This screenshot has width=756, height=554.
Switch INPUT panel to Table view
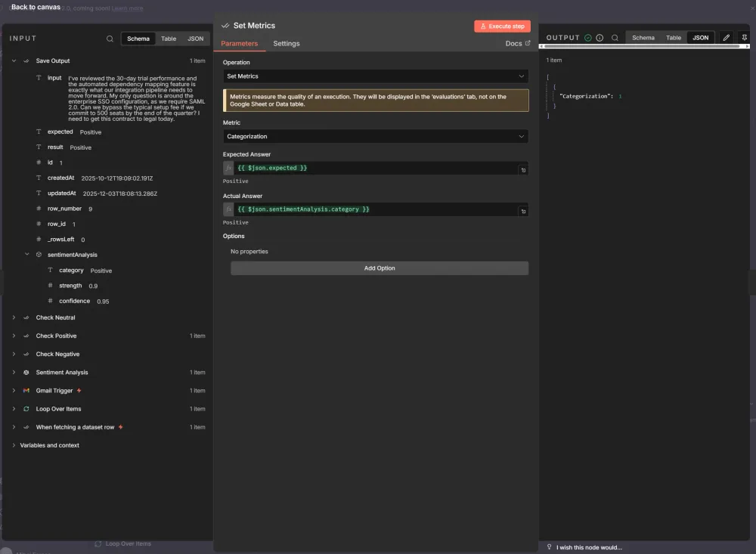(169, 38)
